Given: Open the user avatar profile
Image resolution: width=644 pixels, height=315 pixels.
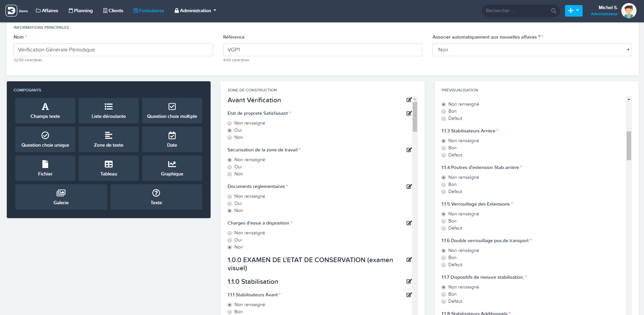Looking at the screenshot, I should [629, 11].
